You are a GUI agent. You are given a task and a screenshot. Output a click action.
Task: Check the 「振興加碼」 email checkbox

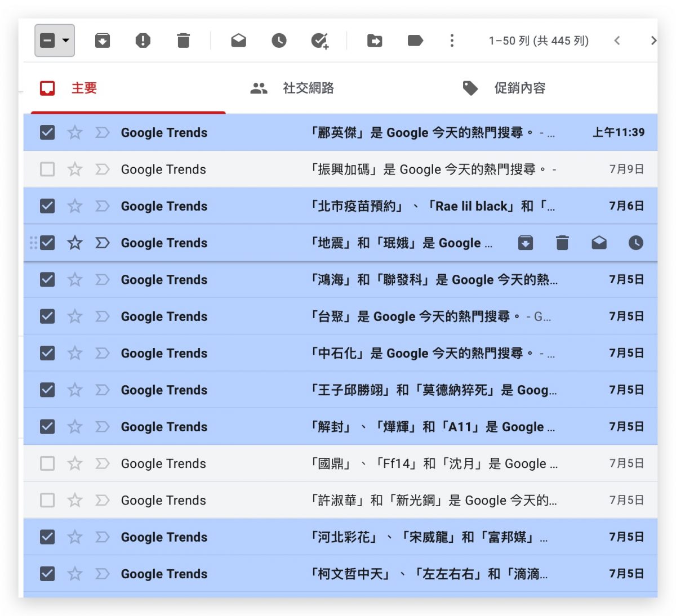click(47, 169)
